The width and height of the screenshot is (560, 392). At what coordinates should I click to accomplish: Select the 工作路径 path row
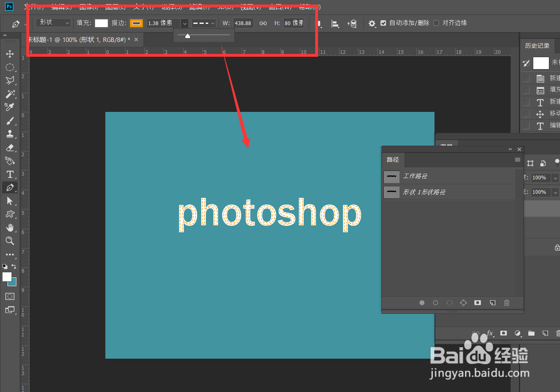click(x=449, y=176)
